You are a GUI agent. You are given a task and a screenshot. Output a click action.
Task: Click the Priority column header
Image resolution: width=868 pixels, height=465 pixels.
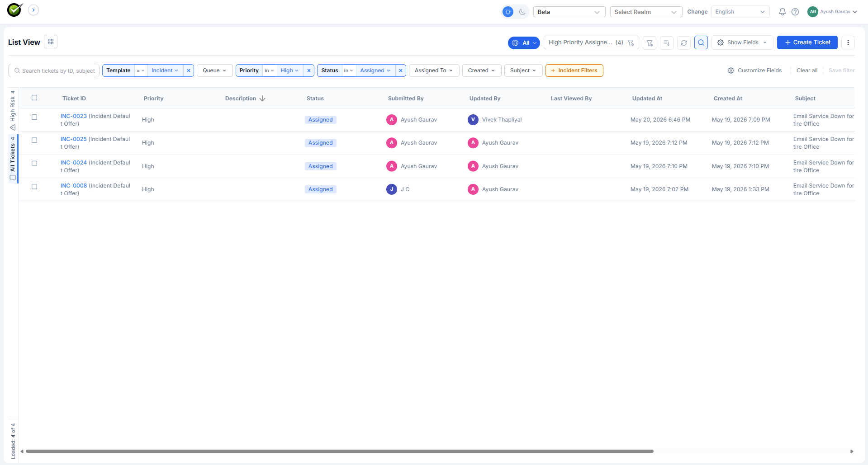click(x=154, y=99)
